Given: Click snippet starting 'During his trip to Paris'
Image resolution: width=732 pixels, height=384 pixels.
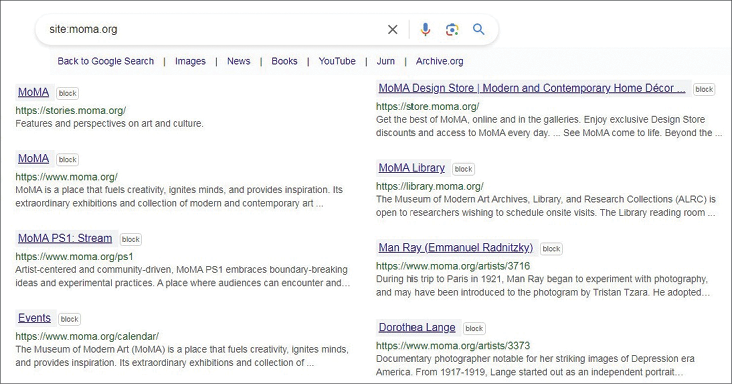Looking at the screenshot, I should [x=542, y=286].
